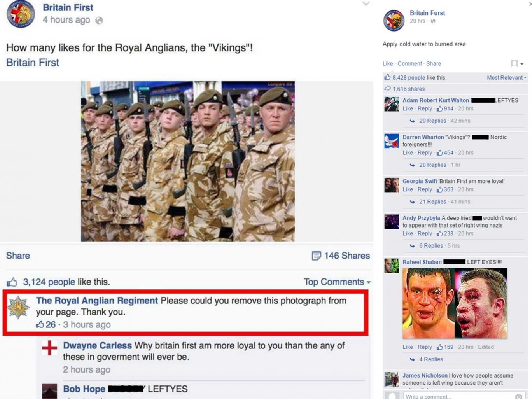Click Dwayne Carless's red cross avatar

pos(49,348)
